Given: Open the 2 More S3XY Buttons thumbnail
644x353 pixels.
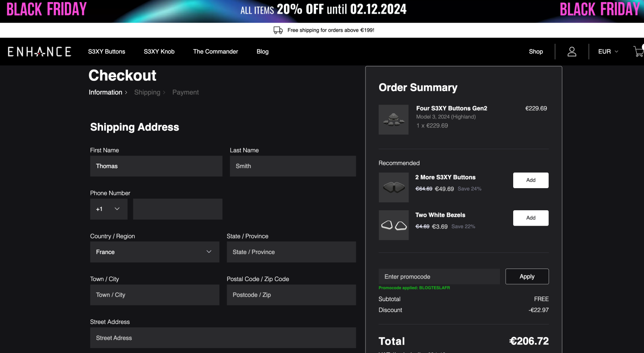Looking at the screenshot, I should pos(394,187).
